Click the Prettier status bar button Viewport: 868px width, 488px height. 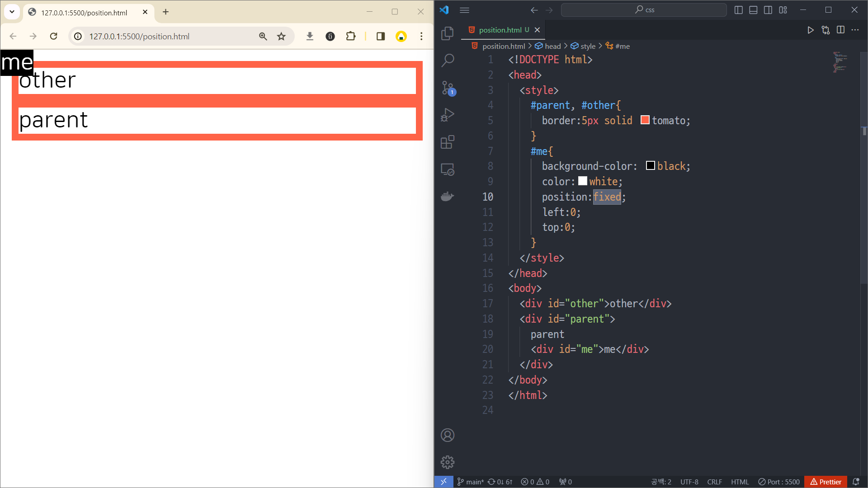point(826,482)
